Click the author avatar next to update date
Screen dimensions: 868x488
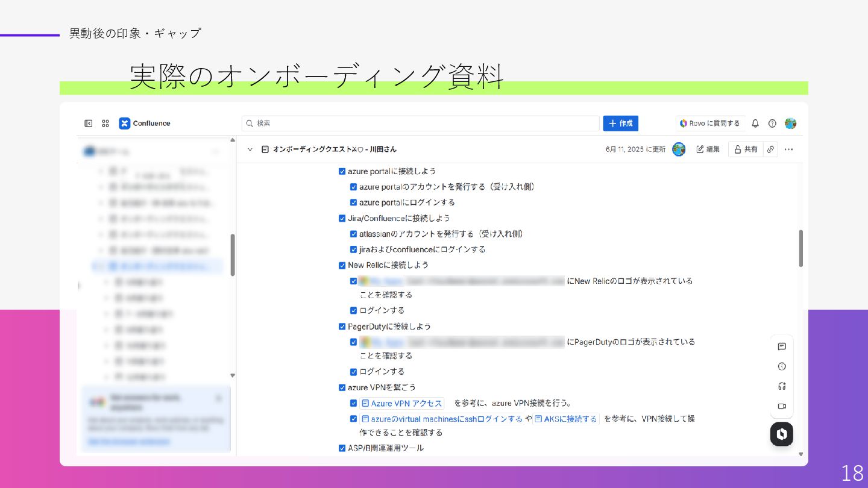click(x=679, y=149)
